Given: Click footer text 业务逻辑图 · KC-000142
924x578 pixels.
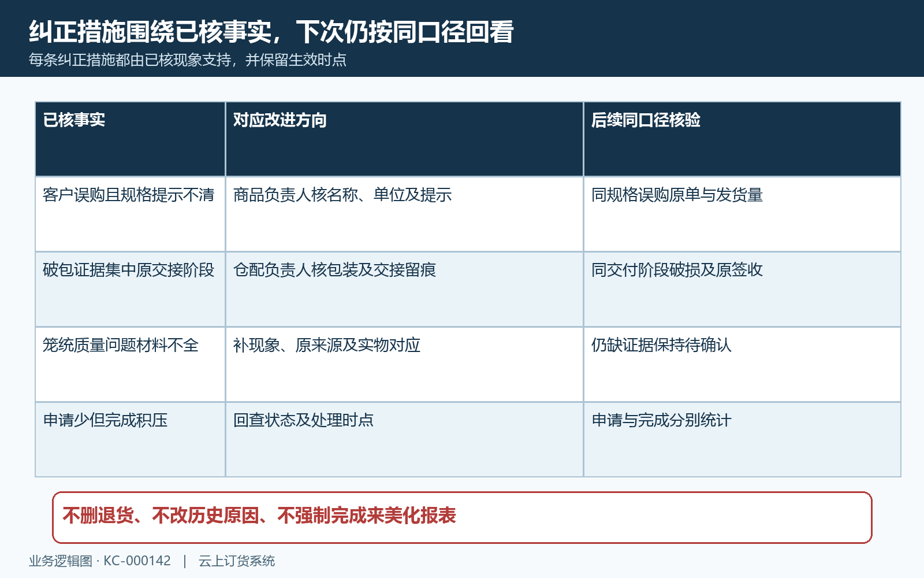Looking at the screenshot, I should coord(100,561).
